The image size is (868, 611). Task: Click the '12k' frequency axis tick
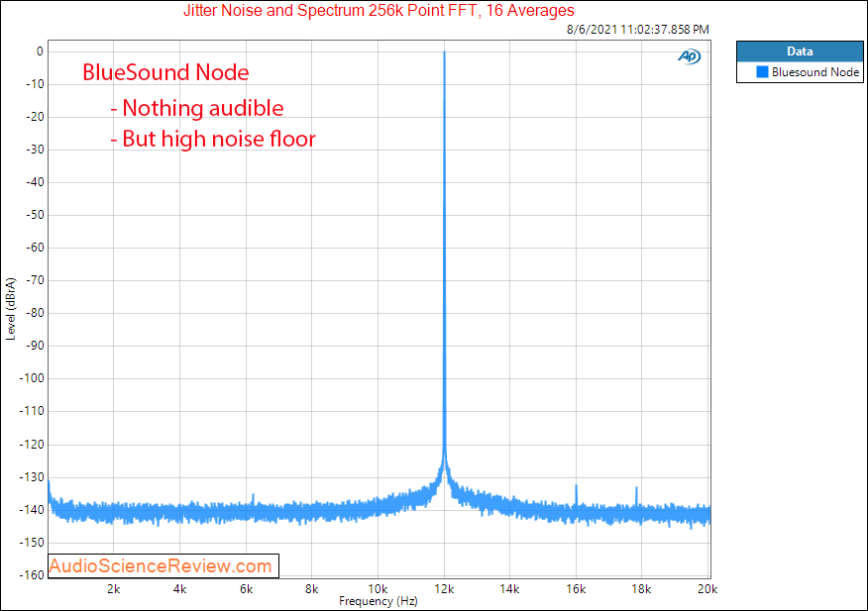(x=444, y=589)
